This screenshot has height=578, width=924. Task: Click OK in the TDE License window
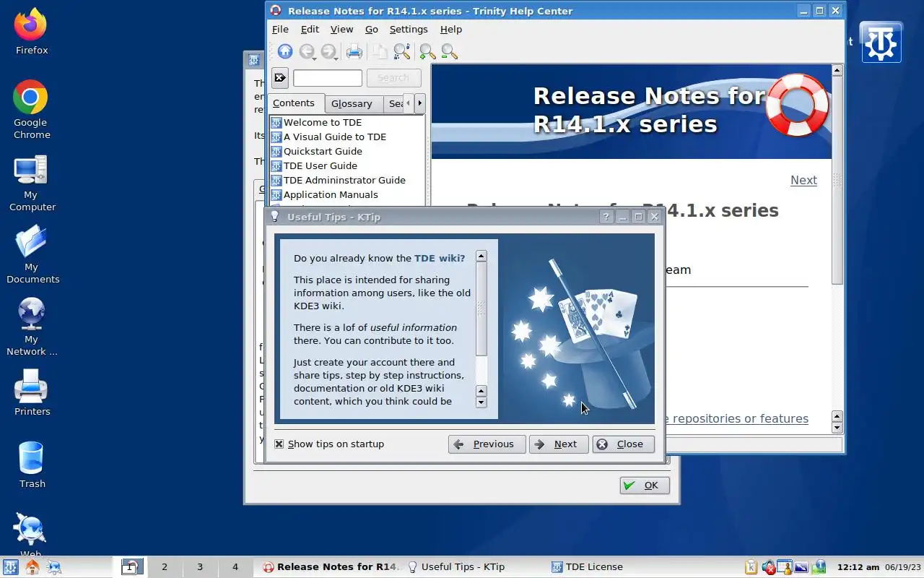[x=645, y=486]
